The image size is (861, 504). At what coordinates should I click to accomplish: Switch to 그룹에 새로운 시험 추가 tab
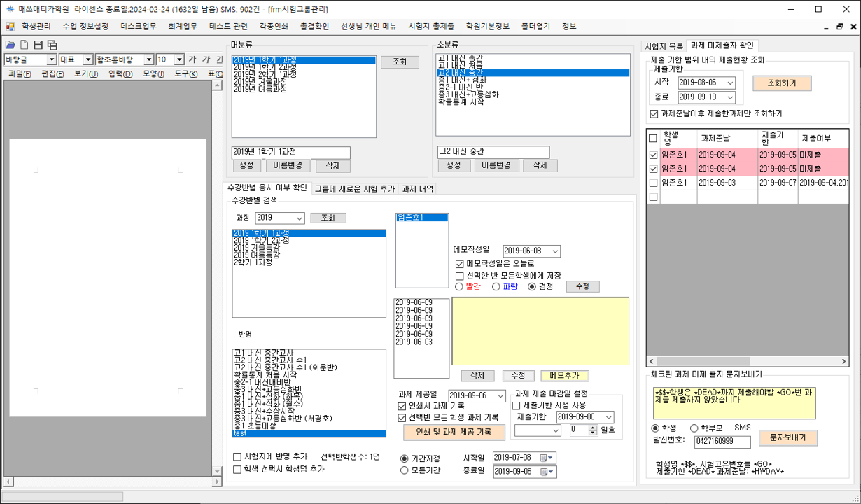point(354,188)
